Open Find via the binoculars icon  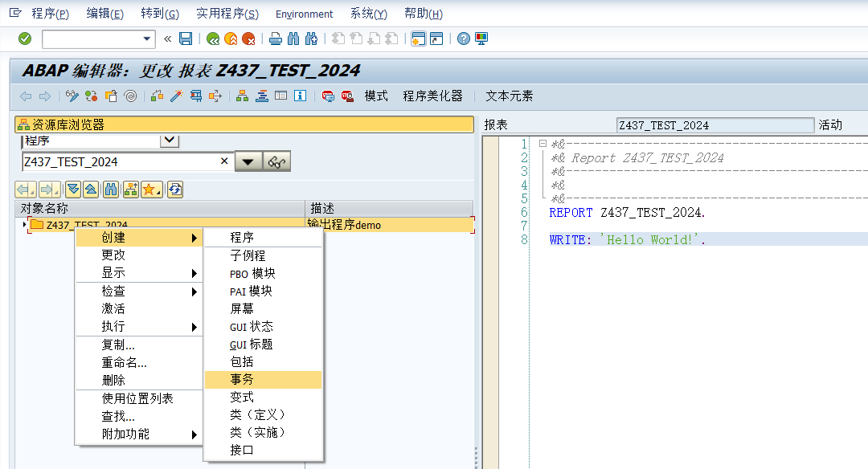tap(292, 38)
